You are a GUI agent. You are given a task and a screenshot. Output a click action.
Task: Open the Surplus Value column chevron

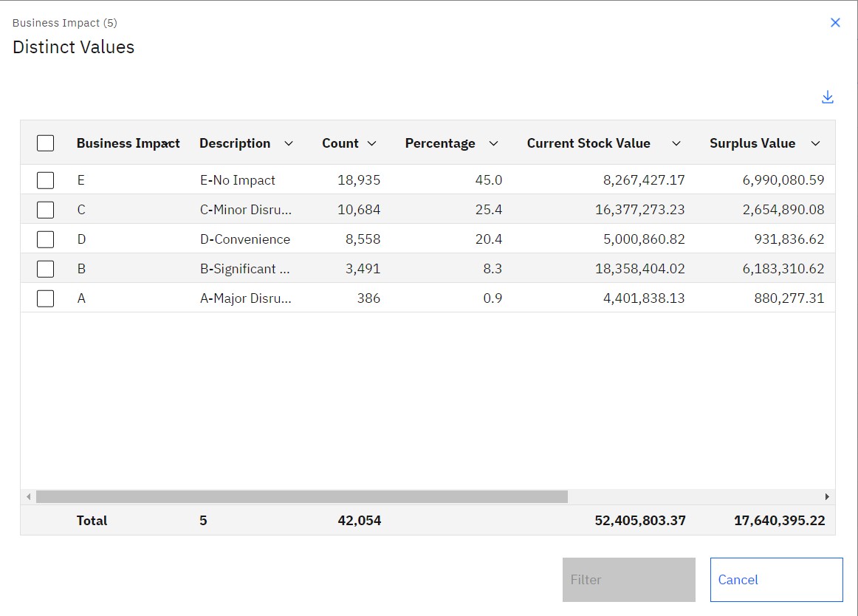click(815, 143)
